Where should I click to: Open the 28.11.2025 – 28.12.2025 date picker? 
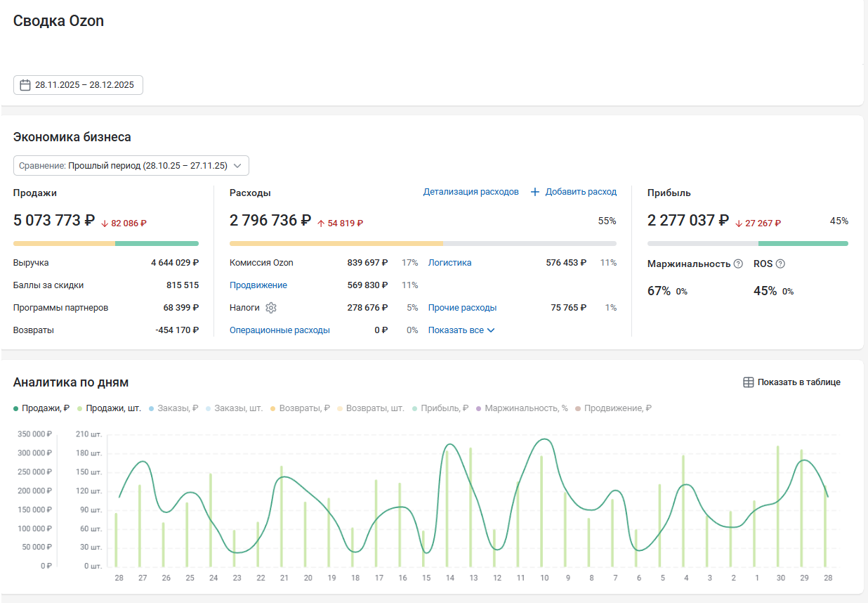point(78,85)
